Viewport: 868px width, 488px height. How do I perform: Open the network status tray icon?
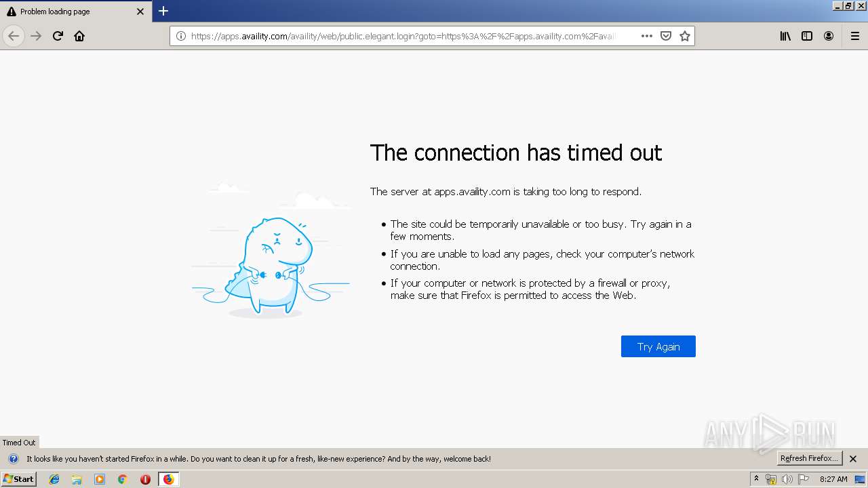tap(771, 479)
